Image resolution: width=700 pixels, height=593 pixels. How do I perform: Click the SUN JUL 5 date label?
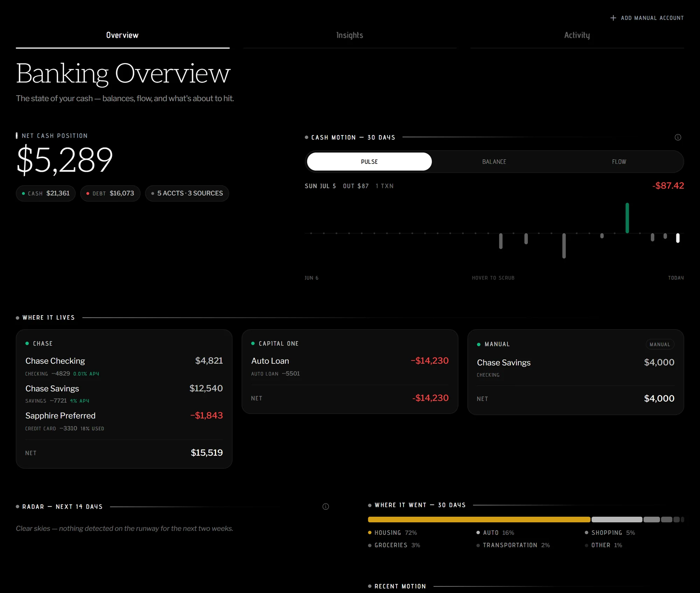coord(320,186)
